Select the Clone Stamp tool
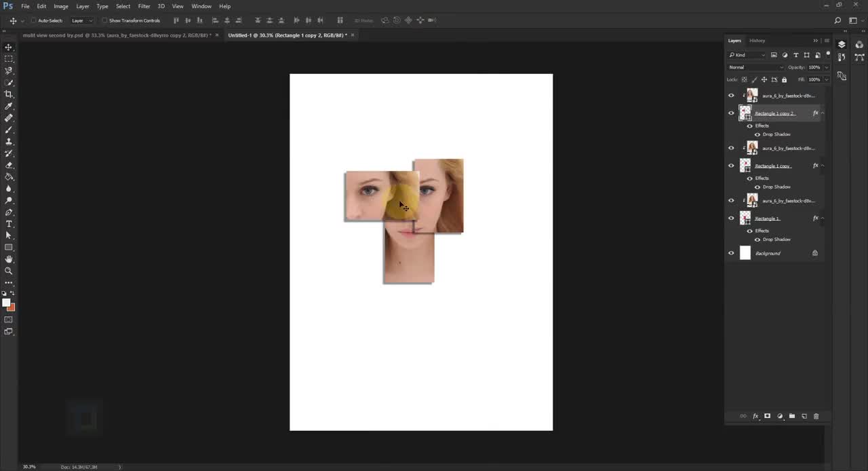868x471 pixels. (x=9, y=141)
